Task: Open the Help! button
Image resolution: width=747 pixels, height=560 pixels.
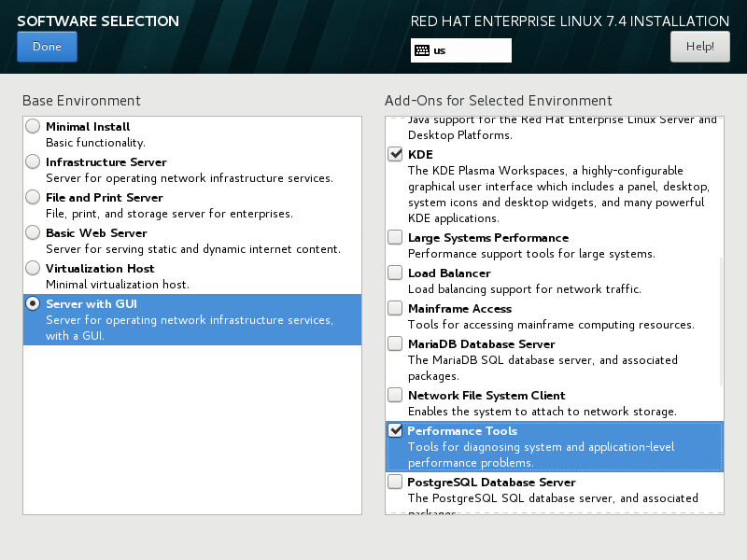Action: (x=699, y=47)
